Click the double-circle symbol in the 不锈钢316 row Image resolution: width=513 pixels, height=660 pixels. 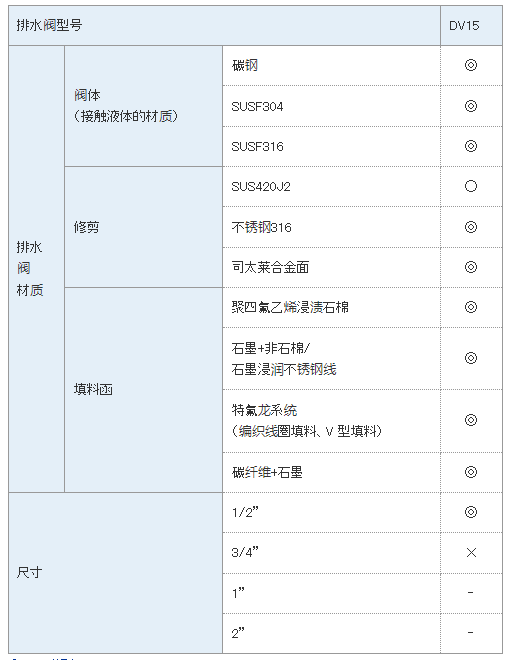pos(471,227)
